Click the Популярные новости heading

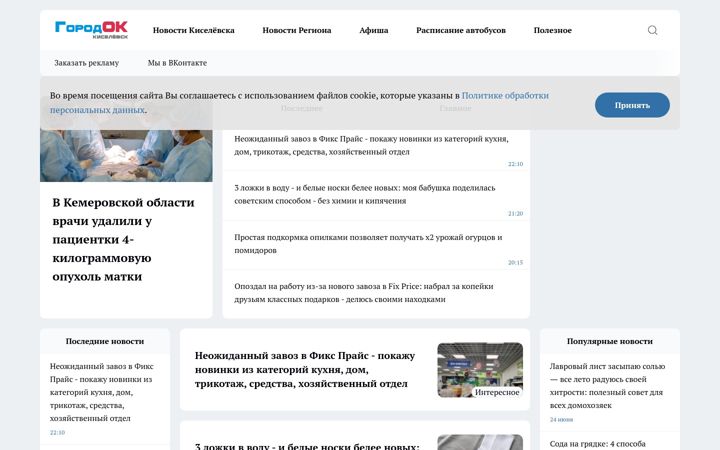[x=609, y=341]
